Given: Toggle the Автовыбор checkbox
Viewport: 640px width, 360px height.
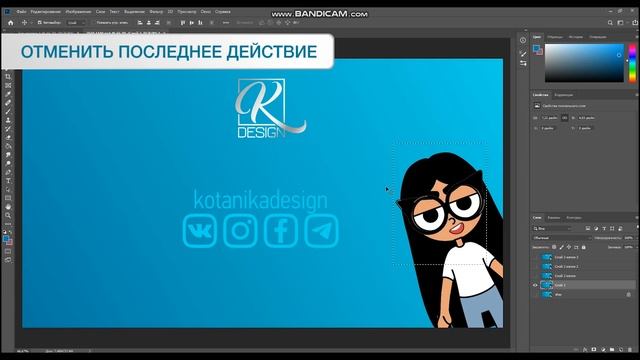Looking at the screenshot, I should point(40,23).
